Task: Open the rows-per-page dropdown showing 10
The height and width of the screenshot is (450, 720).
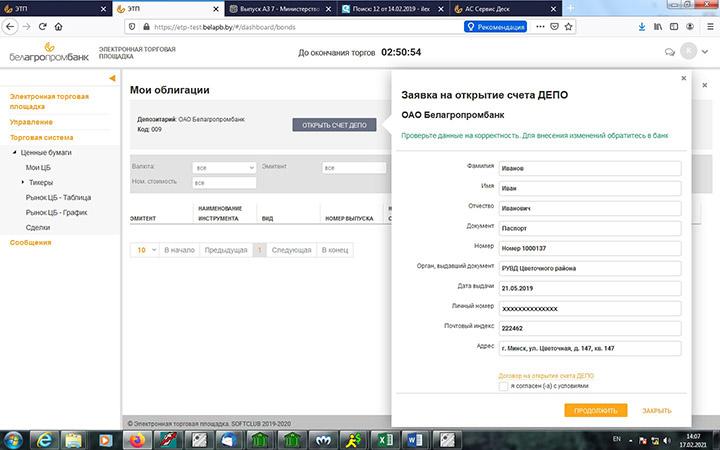Action: 146,250
